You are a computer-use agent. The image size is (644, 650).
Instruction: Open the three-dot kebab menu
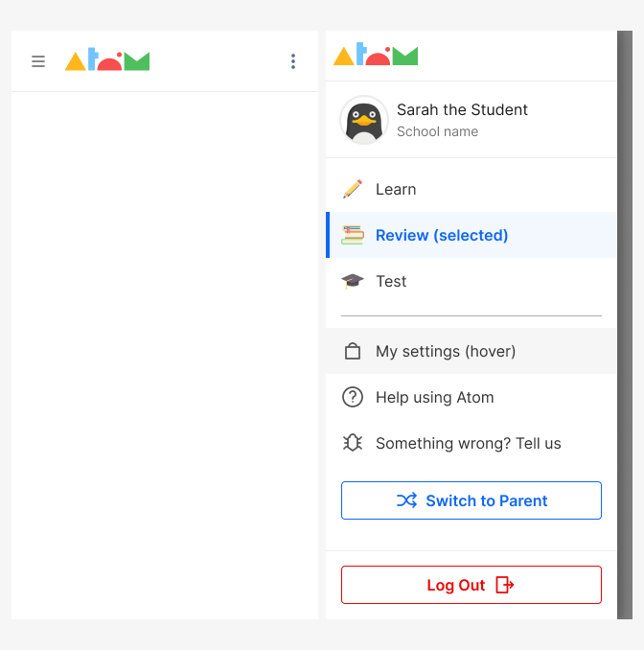point(293,61)
